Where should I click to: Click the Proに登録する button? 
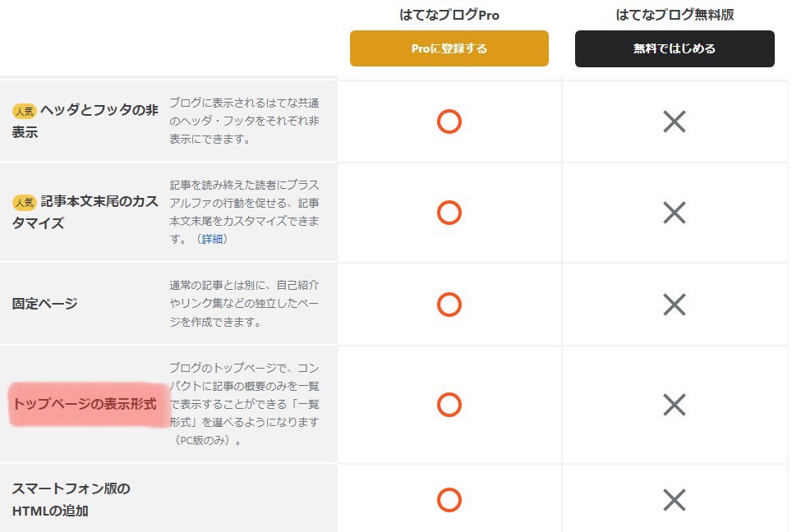point(449,48)
